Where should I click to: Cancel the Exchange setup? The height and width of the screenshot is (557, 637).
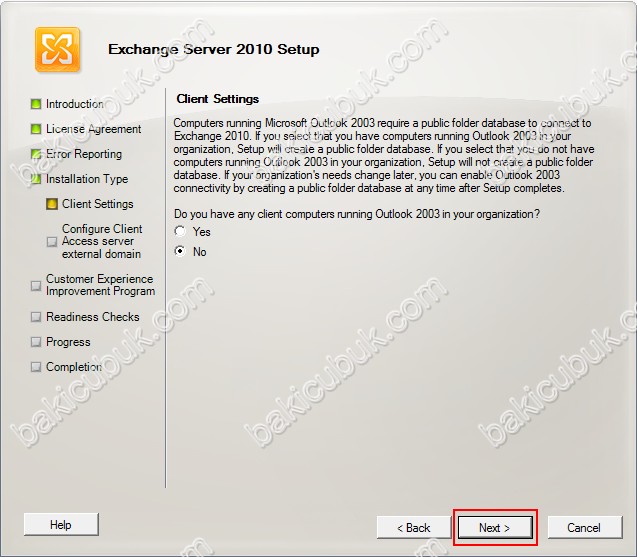584,527
